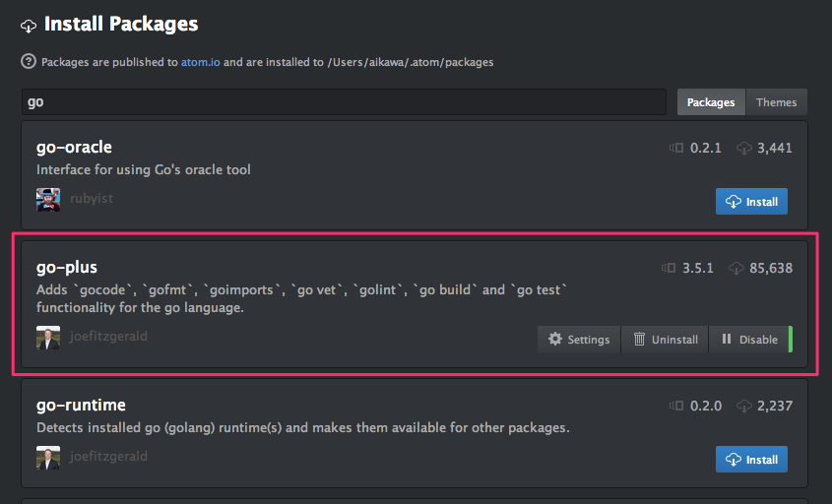
Task: Switch to the Themes tab
Action: coord(776,101)
